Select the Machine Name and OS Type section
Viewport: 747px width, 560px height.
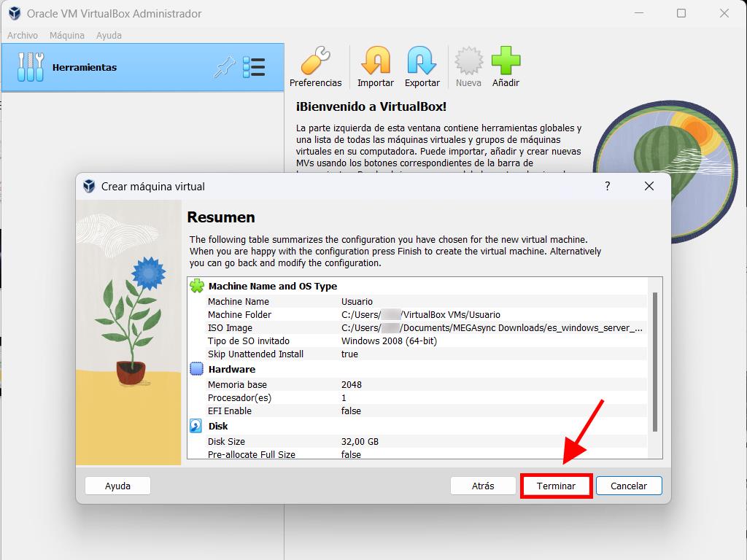point(272,287)
